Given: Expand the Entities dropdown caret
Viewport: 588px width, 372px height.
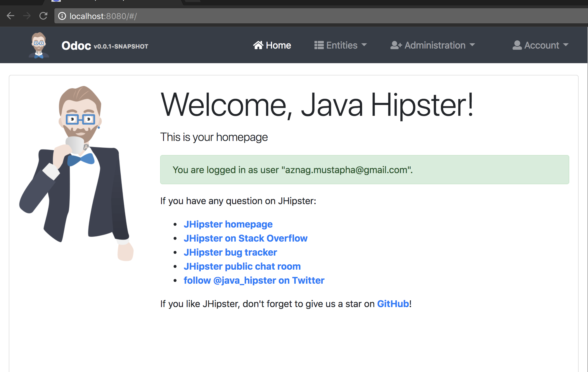Looking at the screenshot, I should point(364,45).
